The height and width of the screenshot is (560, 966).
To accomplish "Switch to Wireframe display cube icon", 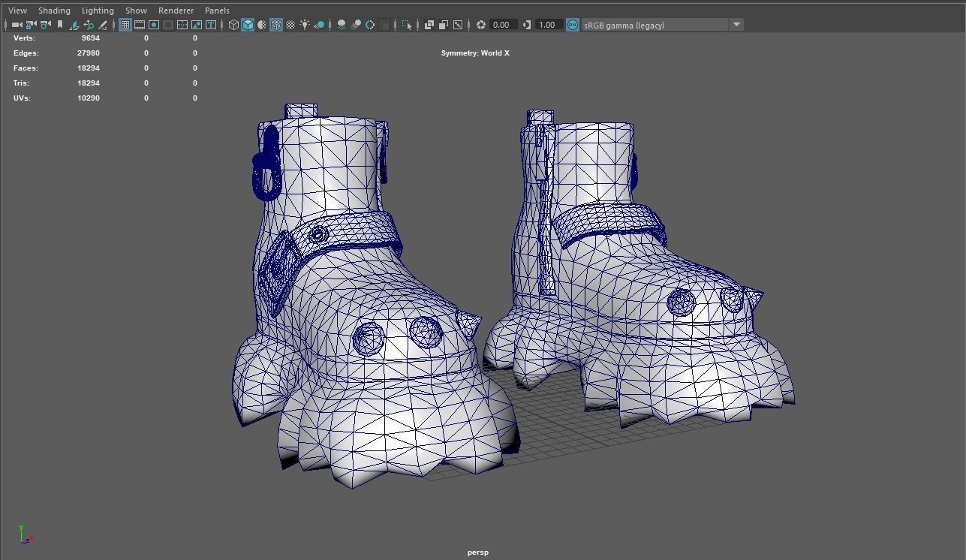I will click(233, 25).
